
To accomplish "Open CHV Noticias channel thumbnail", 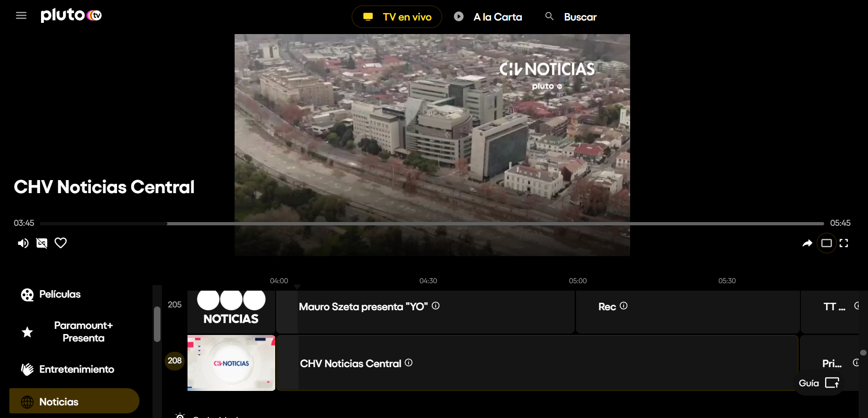I will [x=231, y=363].
